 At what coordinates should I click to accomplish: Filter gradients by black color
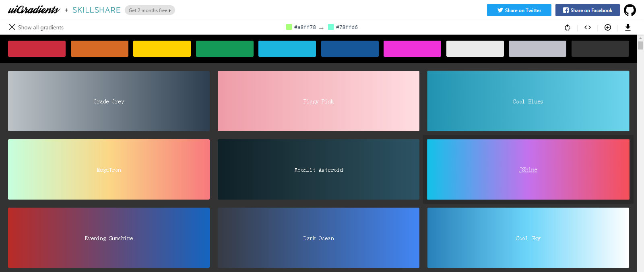point(600,49)
